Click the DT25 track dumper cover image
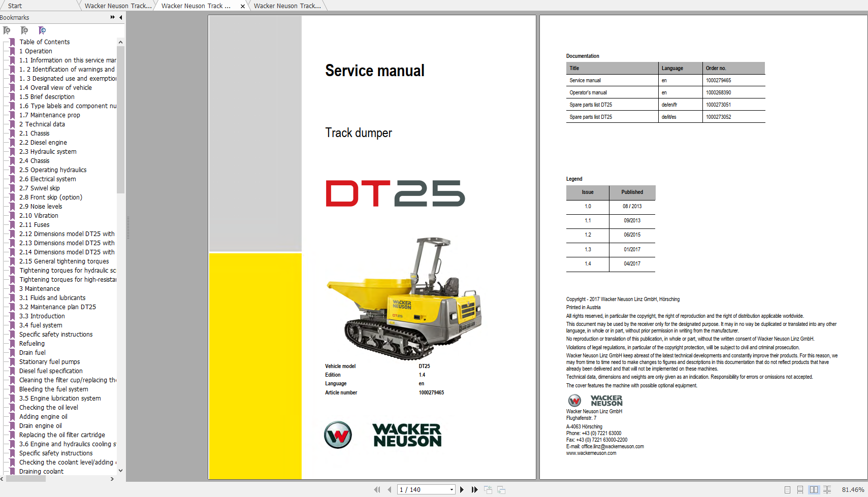Viewport: 868px width, 497px height. (x=404, y=299)
